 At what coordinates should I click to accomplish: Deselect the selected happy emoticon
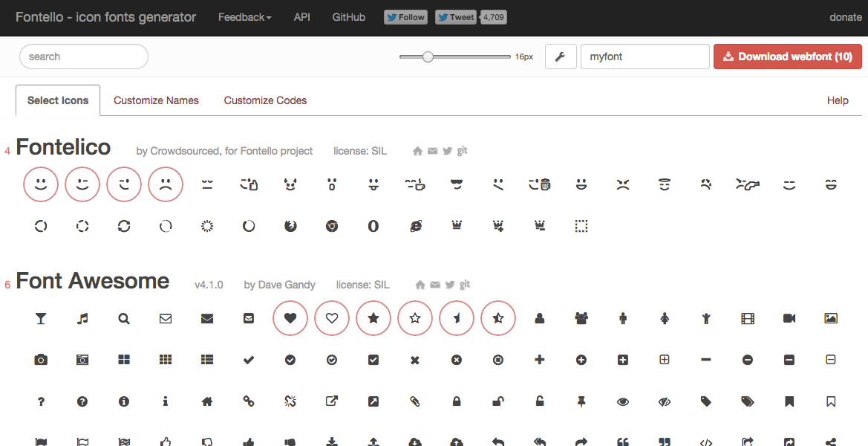click(x=41, y=184)
